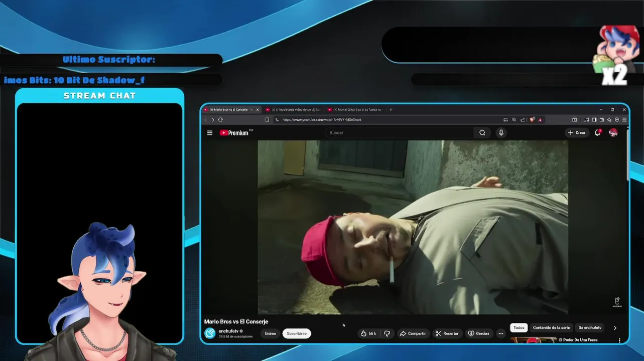Open the YouTube hamburger guide menu
Viewport: 644px width, 361px height.
pos(210,133)
